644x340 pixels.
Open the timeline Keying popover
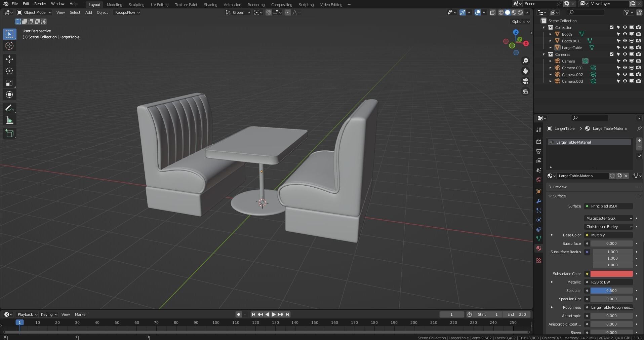[x=49, y=314]
